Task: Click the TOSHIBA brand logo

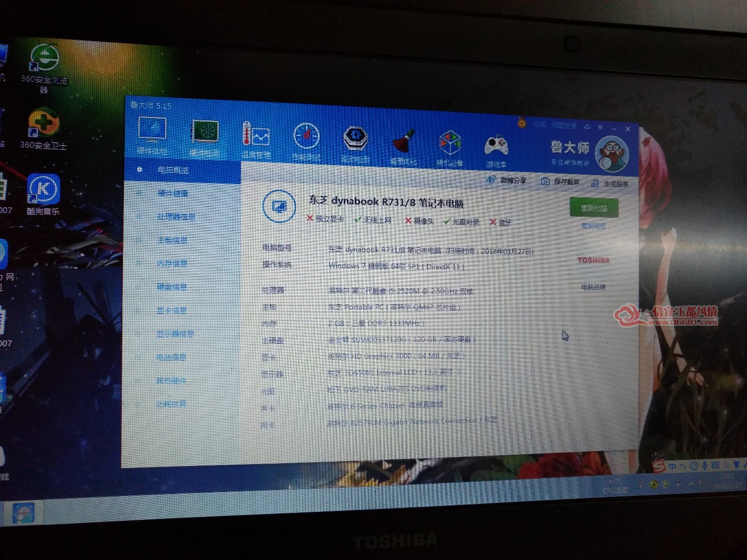Action: pos(594,260)
